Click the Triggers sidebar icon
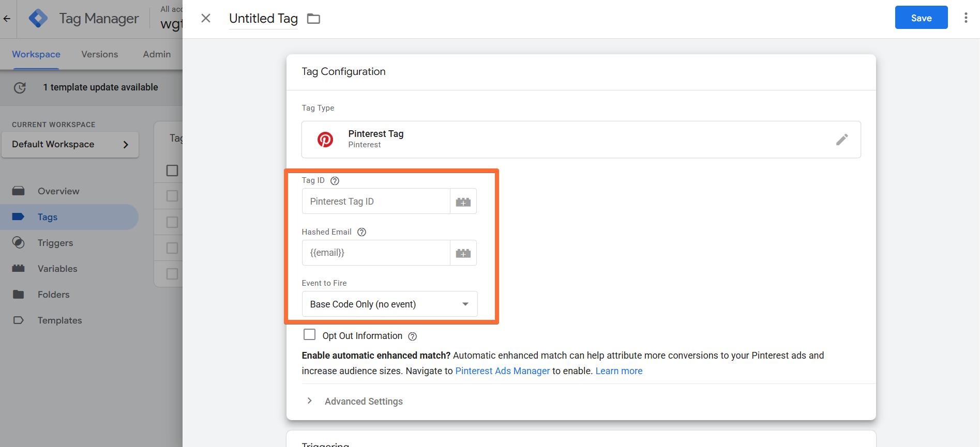The height and width of the screenshot is (447, 980). 19,243
